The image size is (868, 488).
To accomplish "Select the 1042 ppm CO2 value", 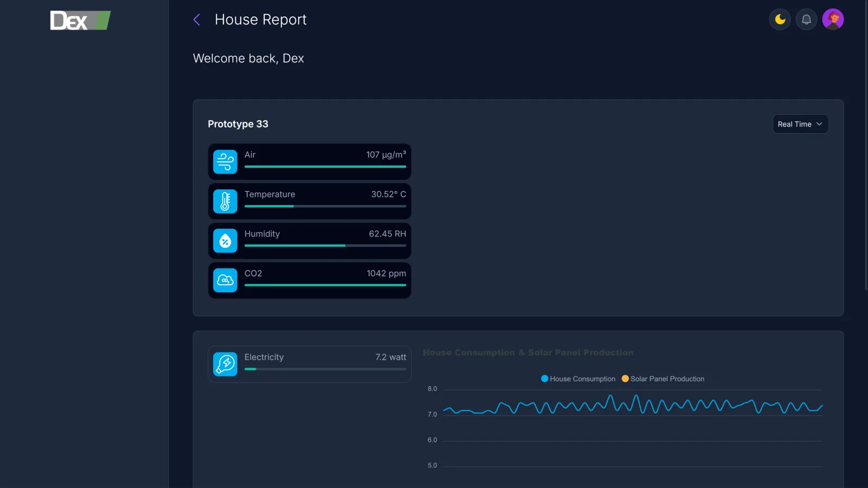I will (386, 273).
